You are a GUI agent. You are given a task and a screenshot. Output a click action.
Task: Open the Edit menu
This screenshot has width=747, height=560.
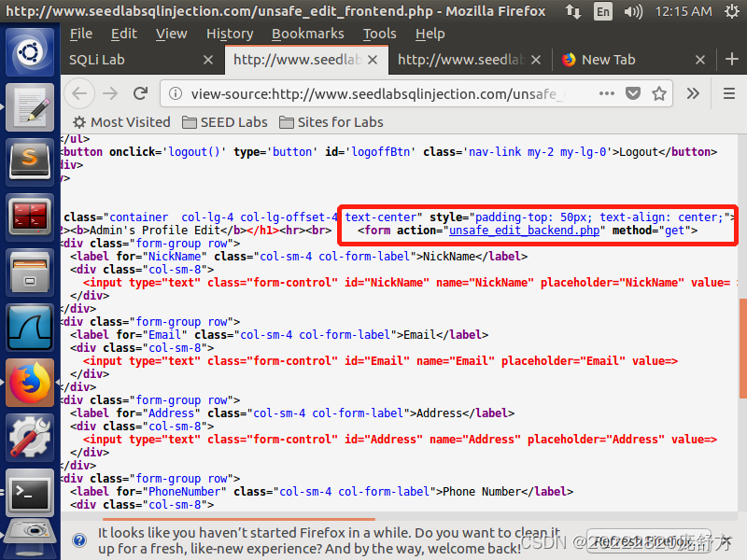(124, 34)
